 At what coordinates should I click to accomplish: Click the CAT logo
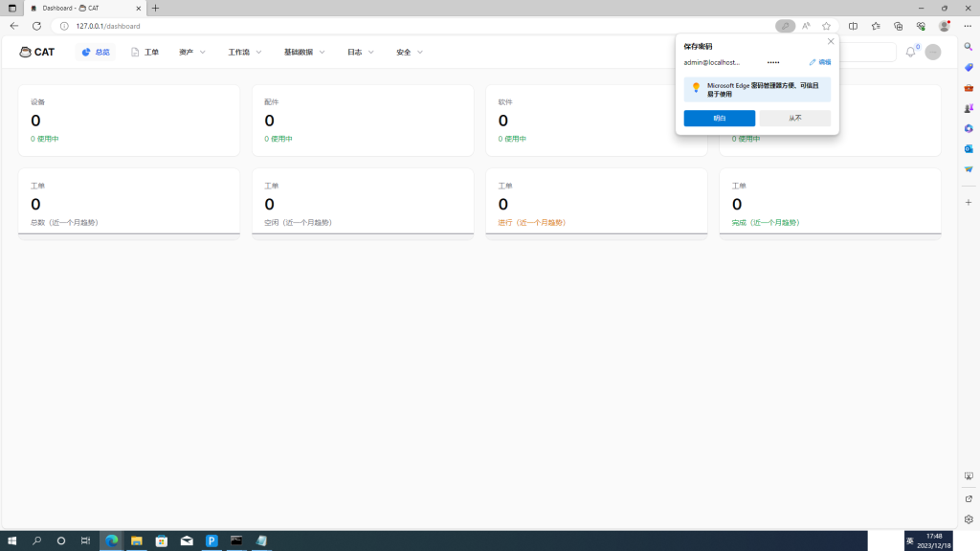[x=37, y=52]
